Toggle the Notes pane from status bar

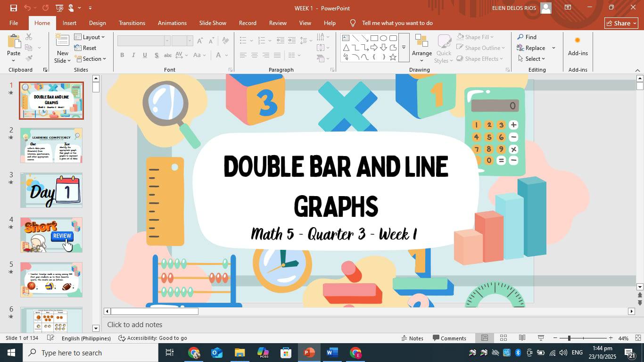(x=412, y=338)
